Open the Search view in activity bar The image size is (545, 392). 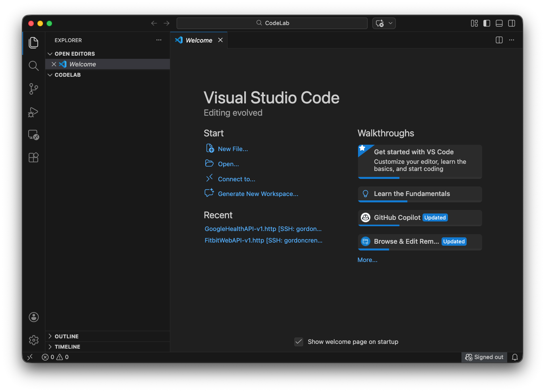(x=34, y=66)
